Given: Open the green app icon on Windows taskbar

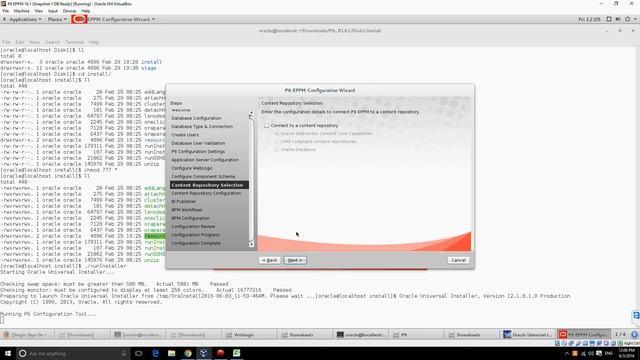Looking at the screenshot, I should click(236, 353).
